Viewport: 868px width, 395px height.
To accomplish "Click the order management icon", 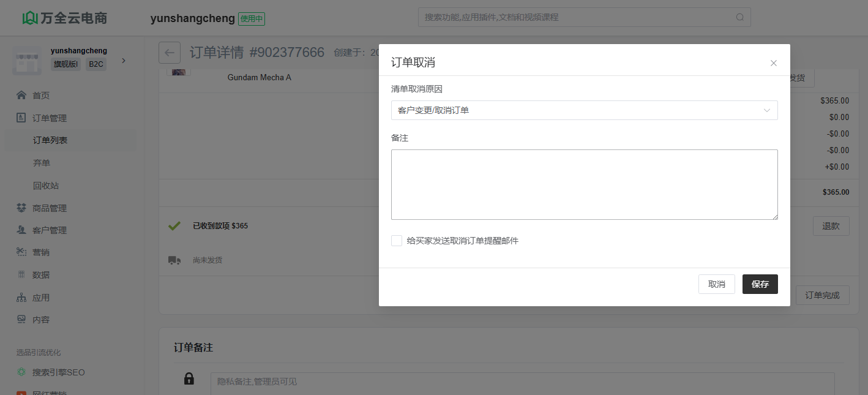I will pyautogui.click(x=21, y=118).
